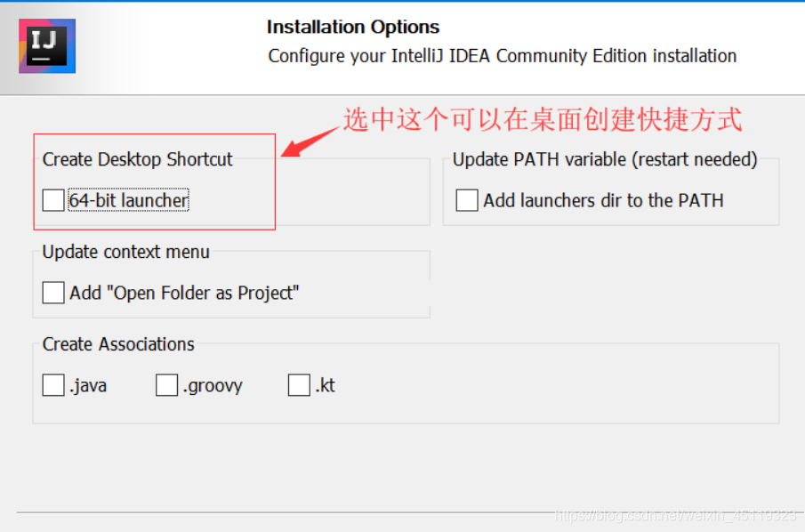Viewport: 805px width, 532px height.
Task: Click the Update PATH variable group title
Action: pos(605,159)
